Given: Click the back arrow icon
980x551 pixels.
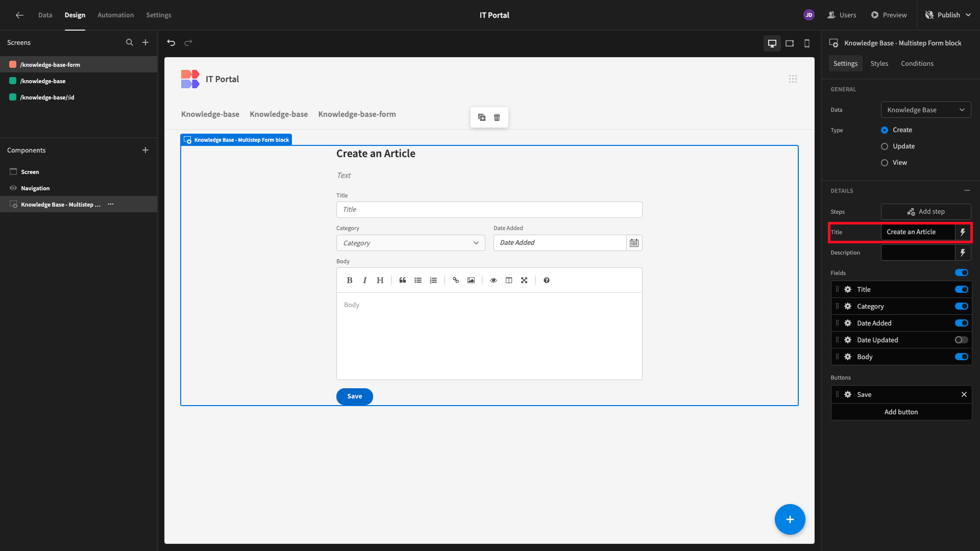Looking at the screenshot, I should [x=19, y=15].
